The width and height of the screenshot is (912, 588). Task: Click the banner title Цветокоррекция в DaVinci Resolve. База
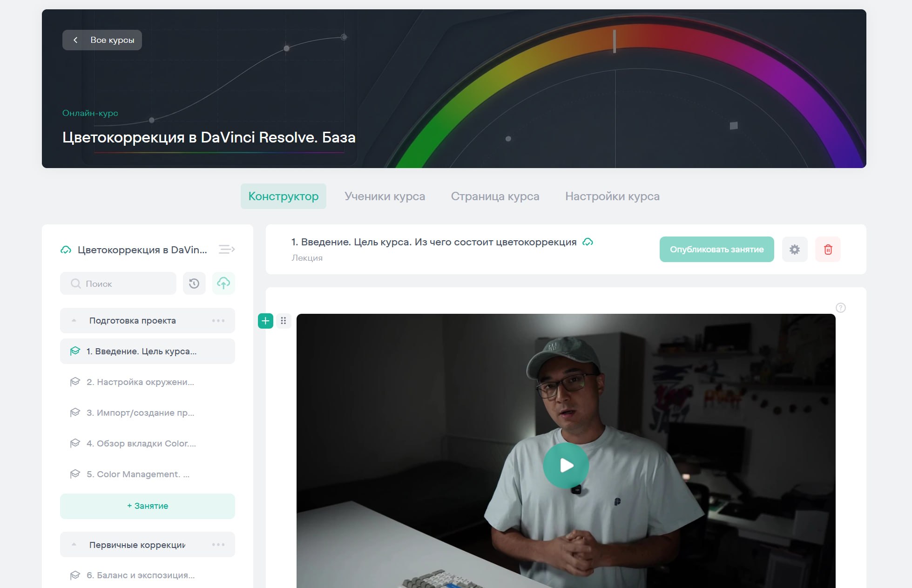(209, 137)
